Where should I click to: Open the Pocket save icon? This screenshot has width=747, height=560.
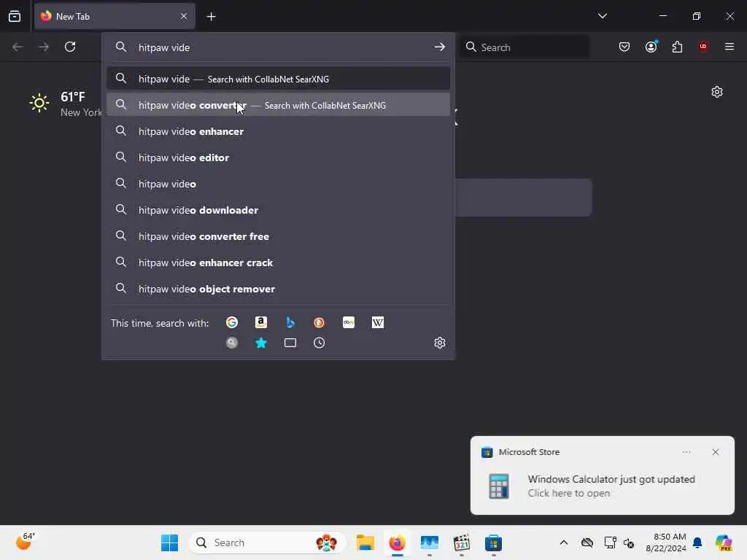pyautogui.click(x=624, y=47)
